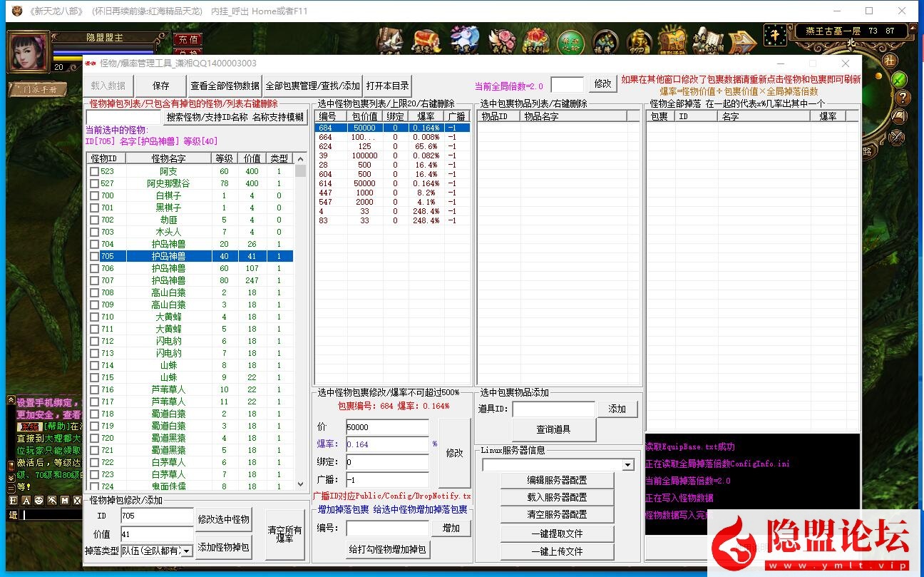Check the checkbox for monster ID 523

[94, 171]
